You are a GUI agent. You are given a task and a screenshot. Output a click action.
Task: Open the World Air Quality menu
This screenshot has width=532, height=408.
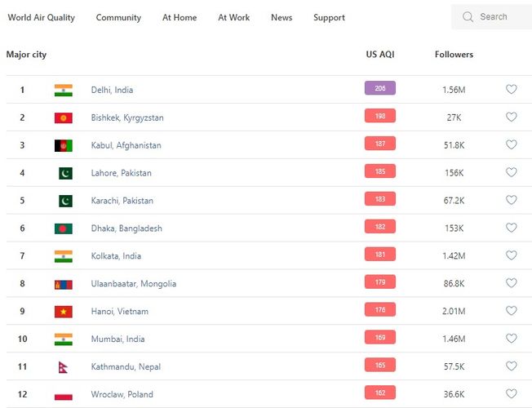(41, 18)
